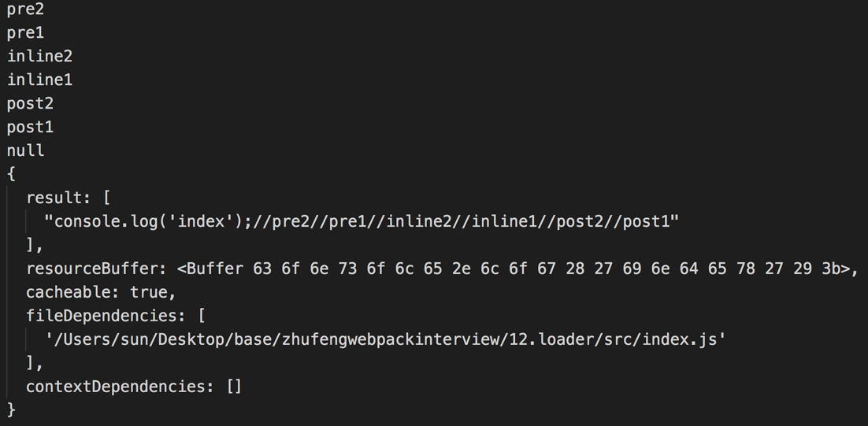Click the 'post2' output line

(30, 104)
